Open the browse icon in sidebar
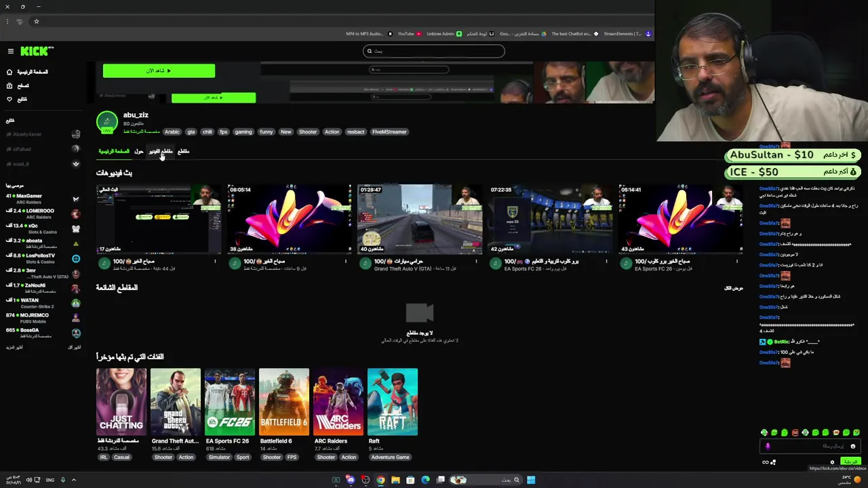Image resolution: width=868 pixels, height=488 pixels. 9,85
